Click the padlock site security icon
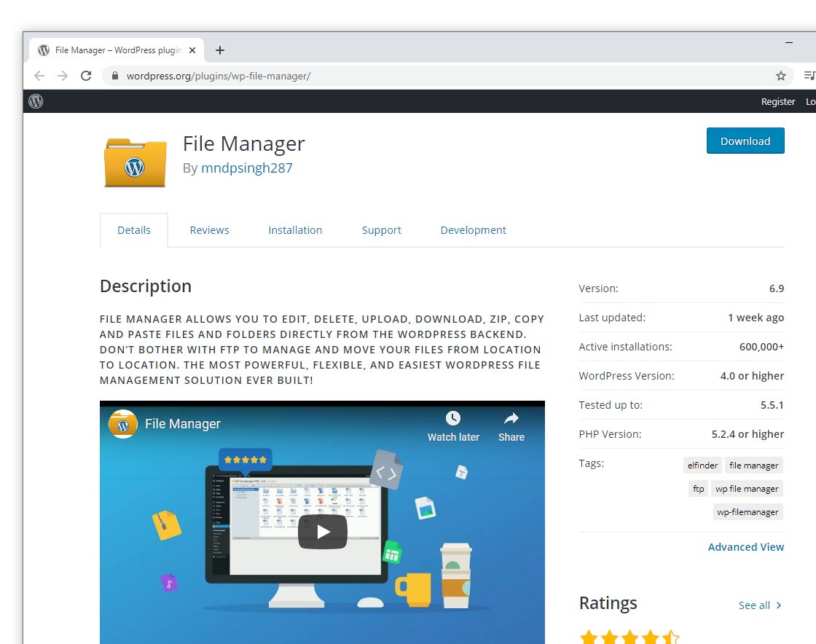This screenshot has height=644, width=816. [115, 76]
